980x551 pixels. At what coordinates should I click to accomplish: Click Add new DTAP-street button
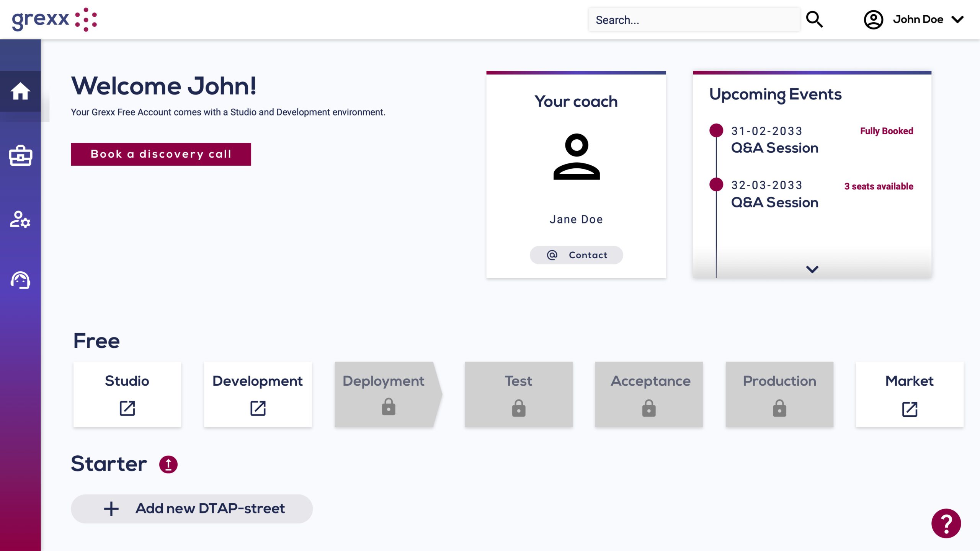point(192,509)
